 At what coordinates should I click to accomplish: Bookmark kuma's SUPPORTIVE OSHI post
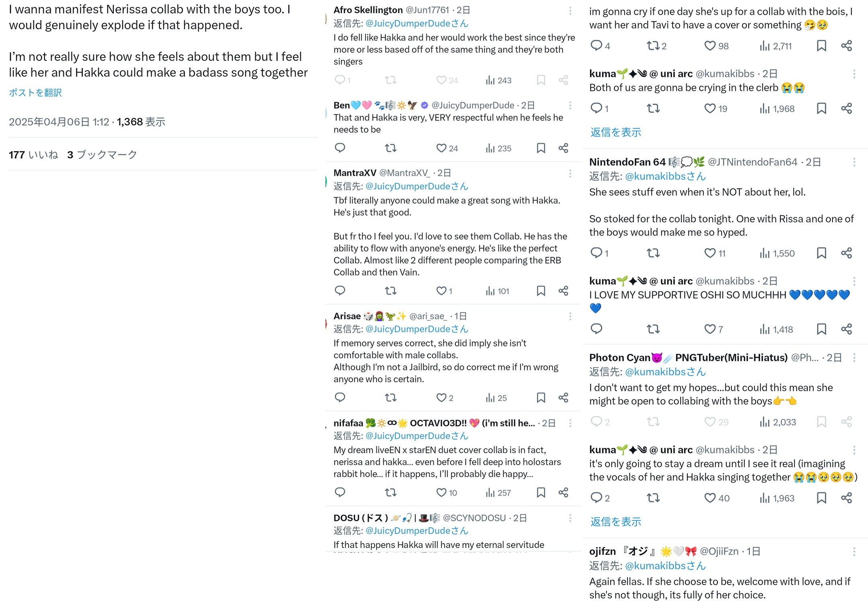[x=821, y=329]
